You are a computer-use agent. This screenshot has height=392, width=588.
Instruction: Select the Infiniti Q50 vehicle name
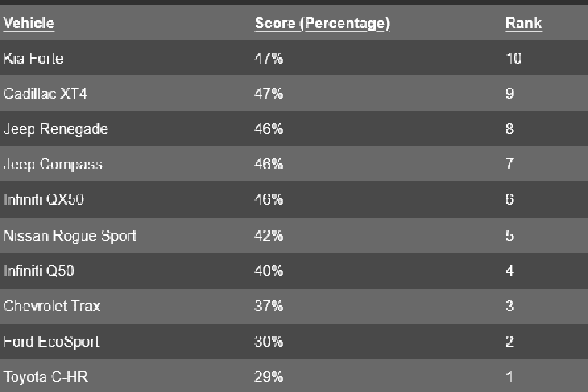[x=39, y=271]
